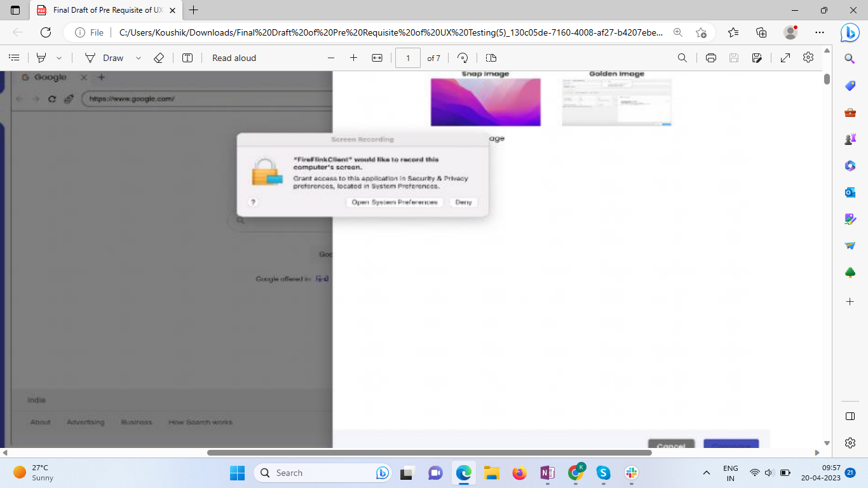Search within the PDF document

(x=682, y=58)
